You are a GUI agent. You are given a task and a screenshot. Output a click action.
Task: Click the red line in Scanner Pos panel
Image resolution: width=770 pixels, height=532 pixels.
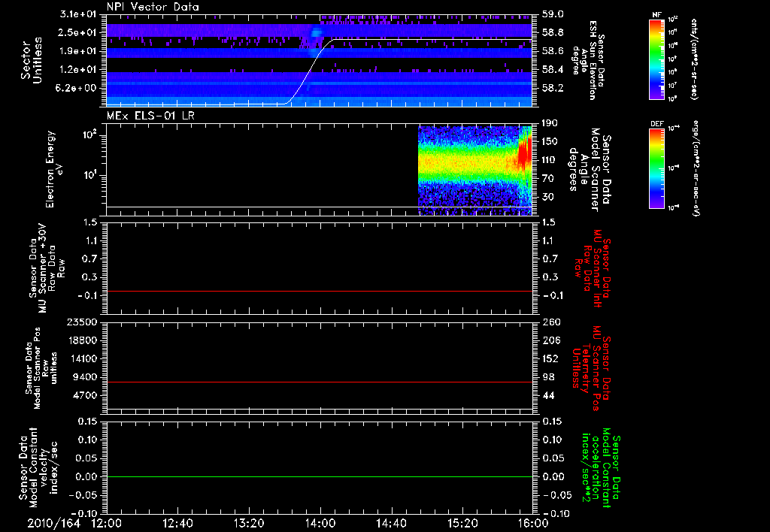click(320, 382)
